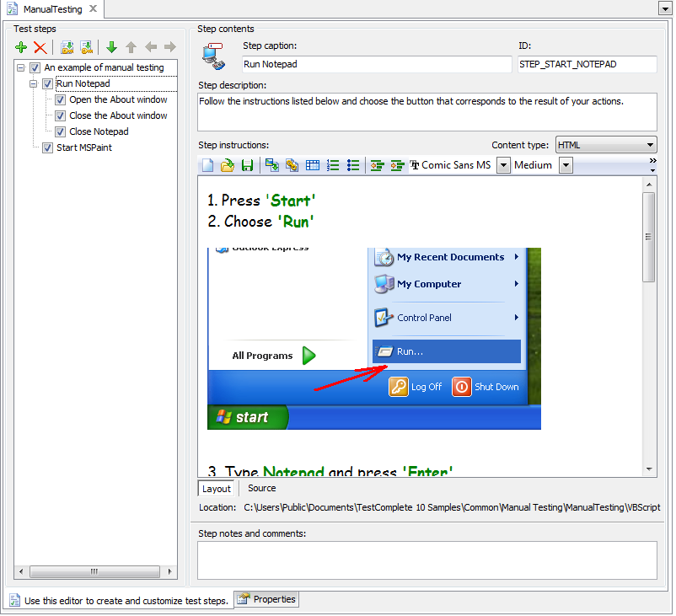Click the Start menu screenshot in instructions
The image size is (676, 616).
[x=373, y=339]
